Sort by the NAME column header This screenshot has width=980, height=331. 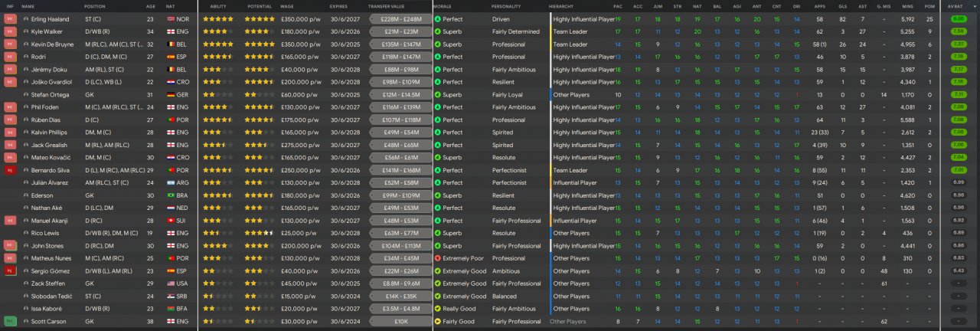[x=28, y=6]
